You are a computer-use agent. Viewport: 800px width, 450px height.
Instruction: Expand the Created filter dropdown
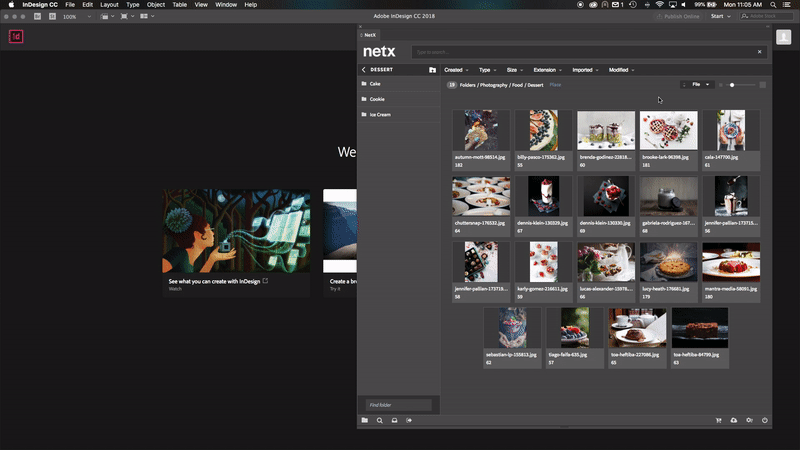(x=456, y=70)
